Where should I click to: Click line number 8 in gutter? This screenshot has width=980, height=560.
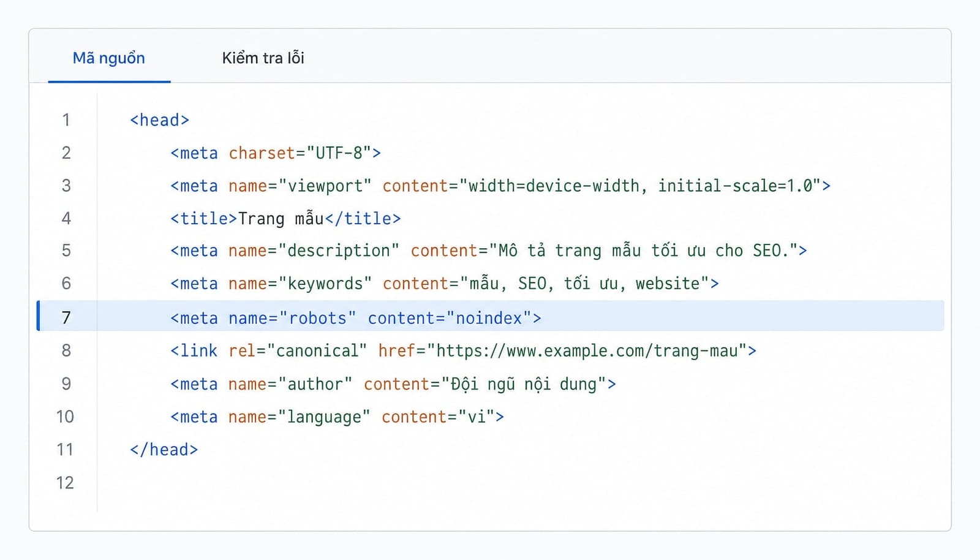[x=66, y=351]
